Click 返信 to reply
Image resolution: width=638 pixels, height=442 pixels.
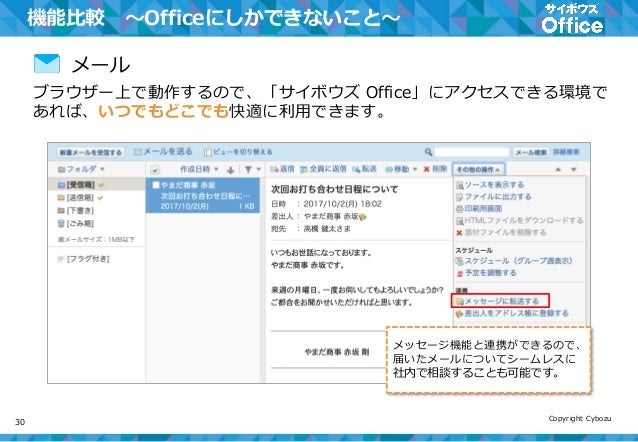click(282, 169)
